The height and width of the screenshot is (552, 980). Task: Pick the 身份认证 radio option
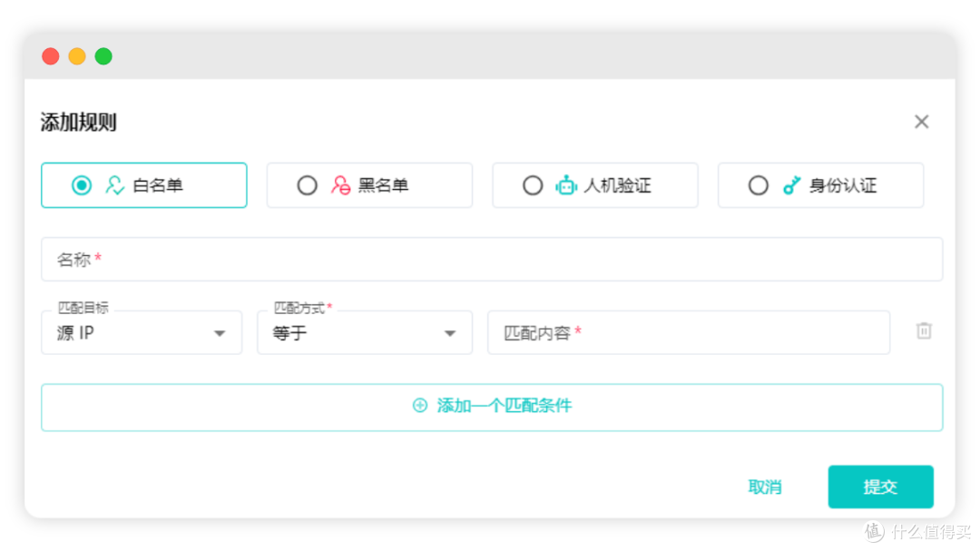(x=759, y=185)
